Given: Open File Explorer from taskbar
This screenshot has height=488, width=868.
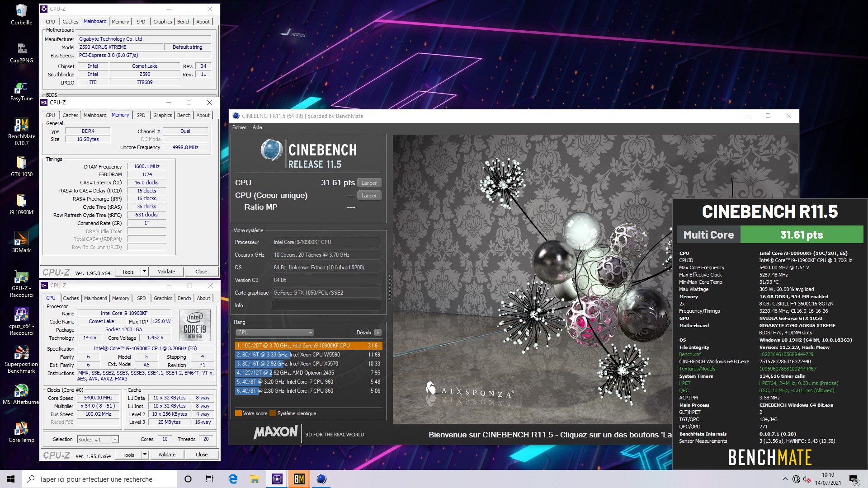Looking at the screenshot, I should coord(255,479).
